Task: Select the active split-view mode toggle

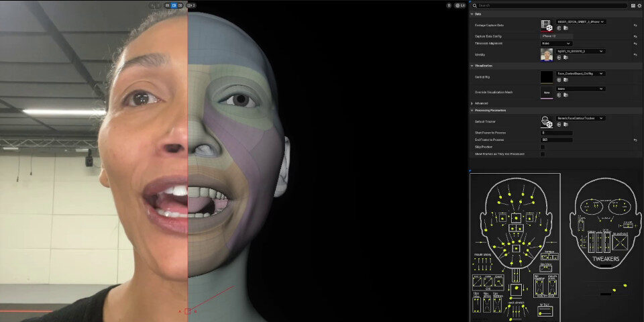Action: (173, 5)
